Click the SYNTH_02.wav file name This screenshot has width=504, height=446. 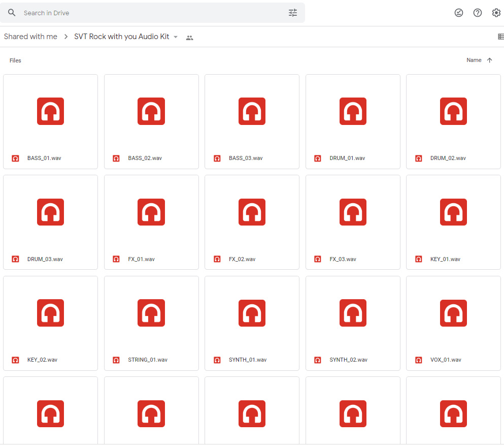pyautogui.click(x=348, y=360)
